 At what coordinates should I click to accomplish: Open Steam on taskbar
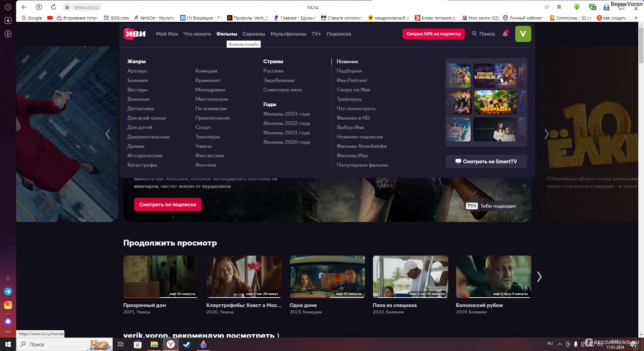[187, 344]
